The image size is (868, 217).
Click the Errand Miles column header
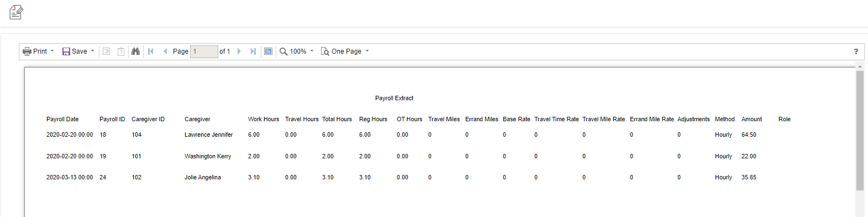click(x=481, y=119)
